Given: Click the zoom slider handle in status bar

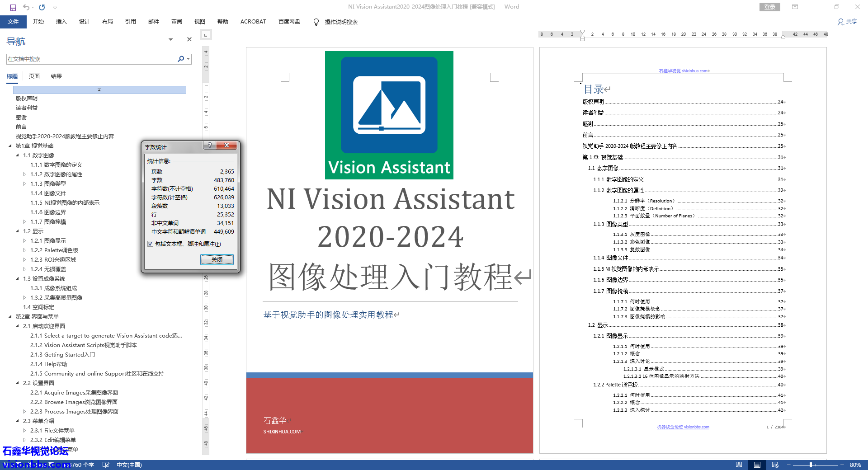Looking at the screenshot, I should (811, 465).
